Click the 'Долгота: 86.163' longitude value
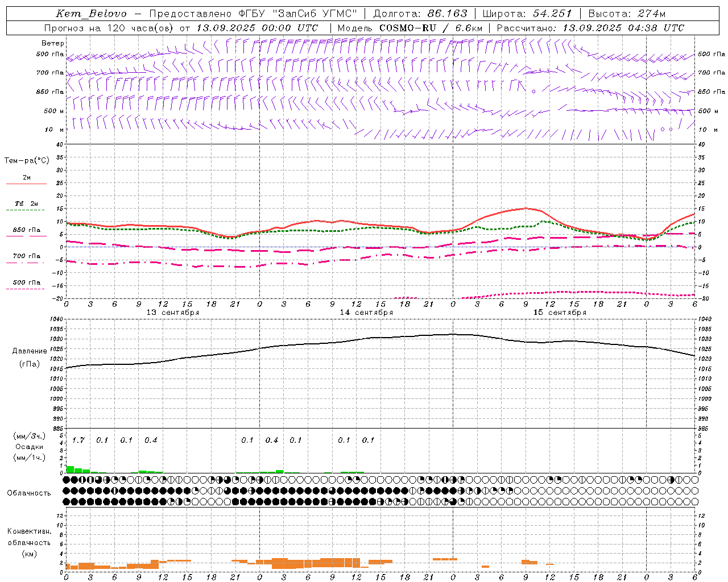Screen dimensions: 728x582 [420, 14]
